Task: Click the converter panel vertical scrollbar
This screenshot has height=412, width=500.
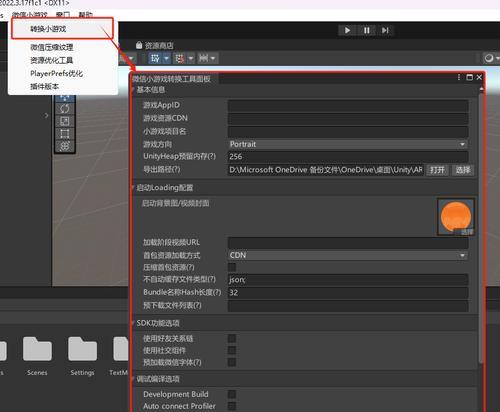Action: 481,229
